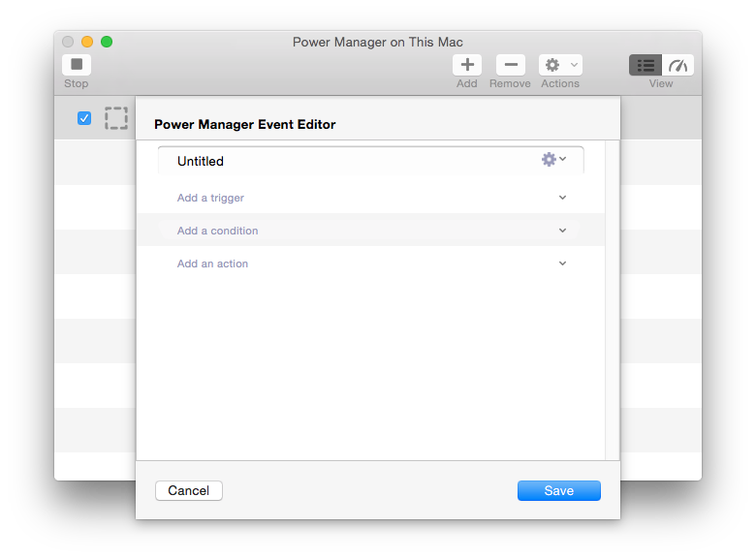The width and height of the screenshot is (756, 558).
Task: Click the Add a trigger link
Action: 210,198
